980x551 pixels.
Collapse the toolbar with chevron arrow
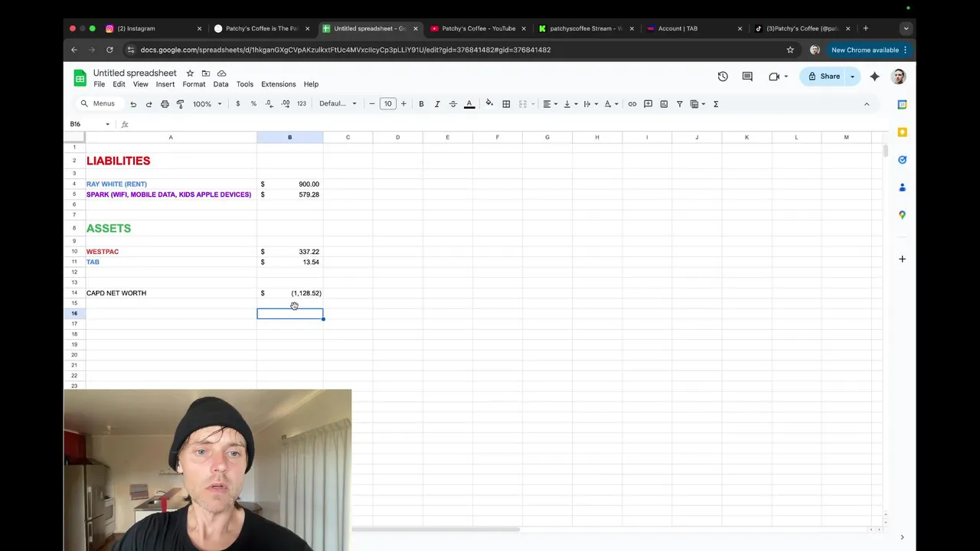(x=867, y=104)
